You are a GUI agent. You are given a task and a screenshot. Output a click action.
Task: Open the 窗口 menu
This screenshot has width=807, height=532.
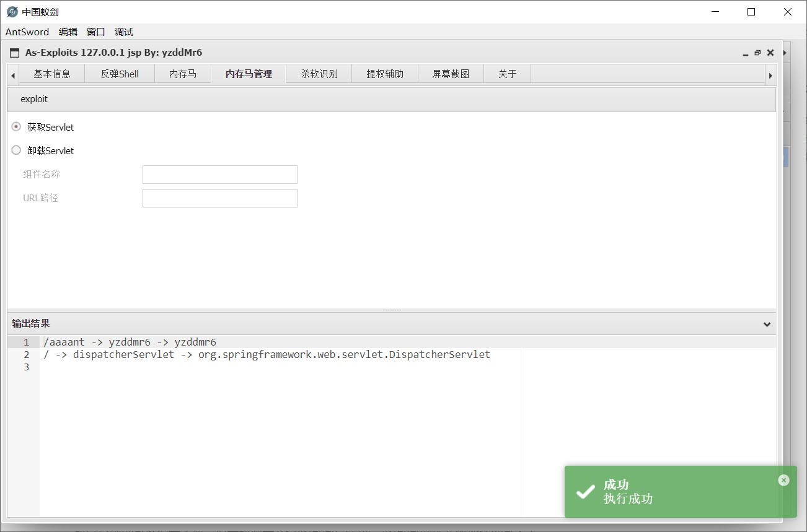(96, 32)
